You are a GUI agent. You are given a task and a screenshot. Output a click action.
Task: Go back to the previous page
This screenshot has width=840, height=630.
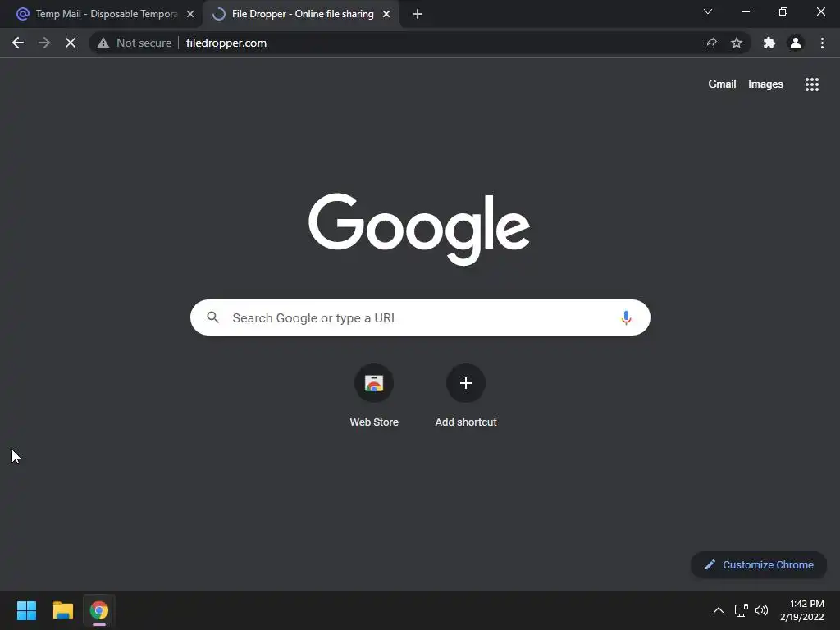[x=18, y=43]
